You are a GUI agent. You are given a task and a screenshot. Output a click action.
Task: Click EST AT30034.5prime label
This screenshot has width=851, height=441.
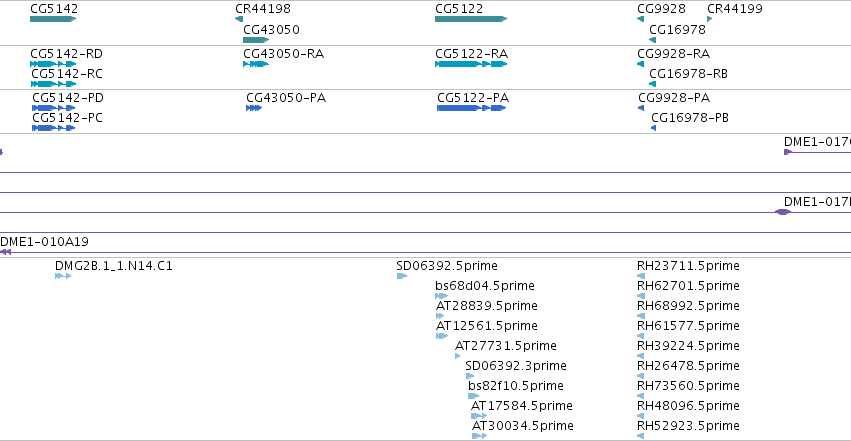(523, 426)
